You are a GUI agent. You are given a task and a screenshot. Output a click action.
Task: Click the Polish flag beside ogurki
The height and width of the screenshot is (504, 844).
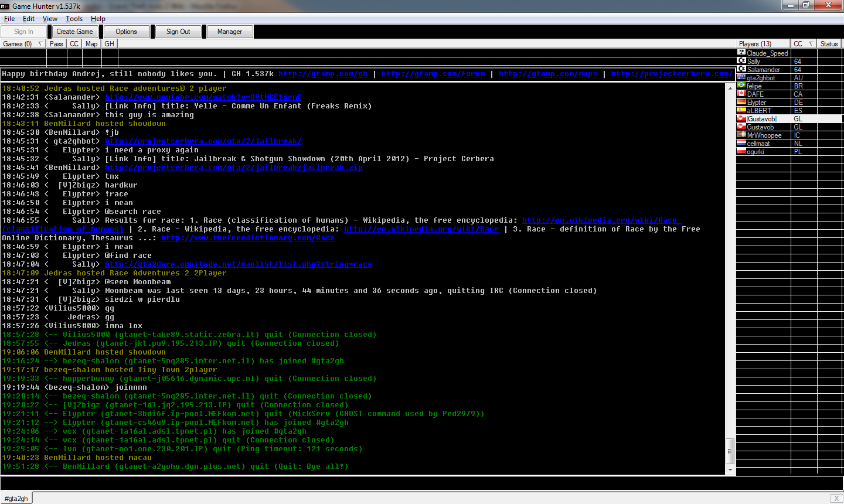(x=741, y=151)
